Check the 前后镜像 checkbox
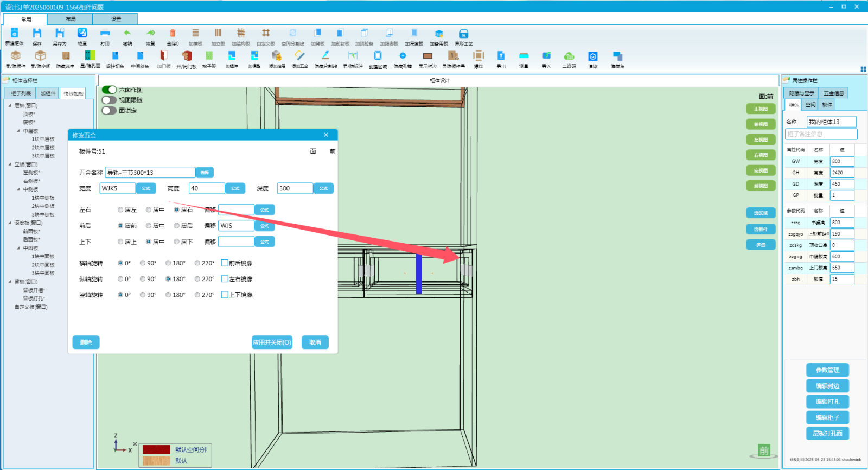The width and height of the screenshot is (868, 470). coord(225,263)
